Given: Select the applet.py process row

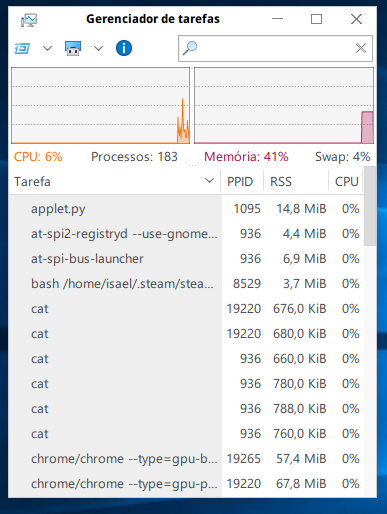Looking at the screenshot, I should click(x=186, y=209).
